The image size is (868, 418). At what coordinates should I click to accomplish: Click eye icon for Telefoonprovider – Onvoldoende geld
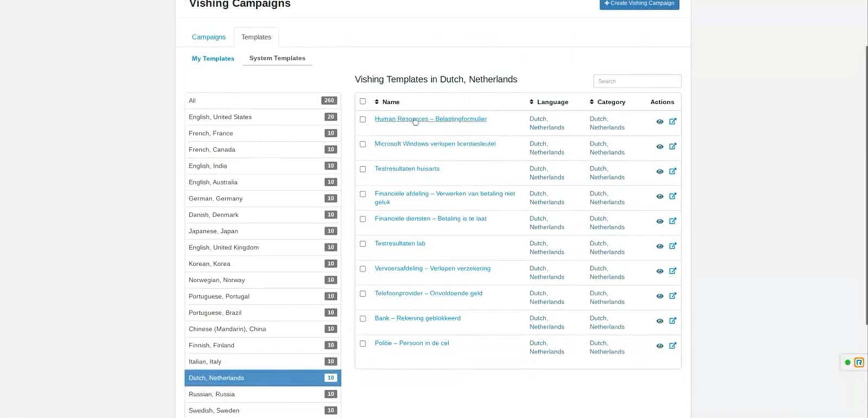click(660, 296)
